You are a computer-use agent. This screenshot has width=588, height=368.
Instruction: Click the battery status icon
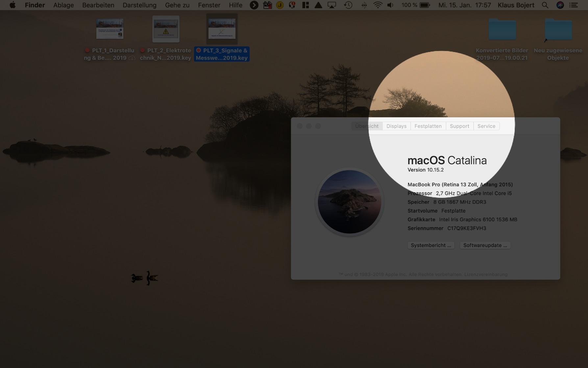[425, 5]
